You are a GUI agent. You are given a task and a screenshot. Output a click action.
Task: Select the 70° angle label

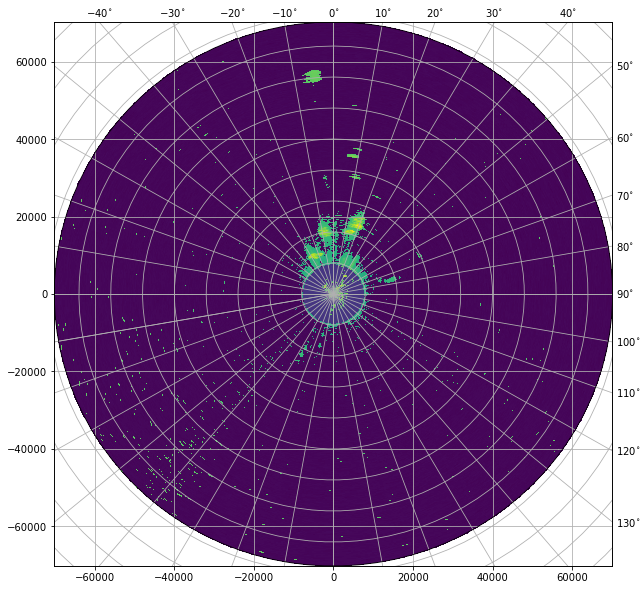(x=625, y=196)
